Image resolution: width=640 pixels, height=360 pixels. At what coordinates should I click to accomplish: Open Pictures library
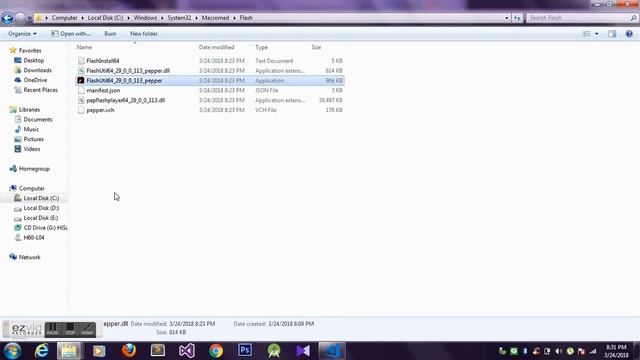coord(33,139)
